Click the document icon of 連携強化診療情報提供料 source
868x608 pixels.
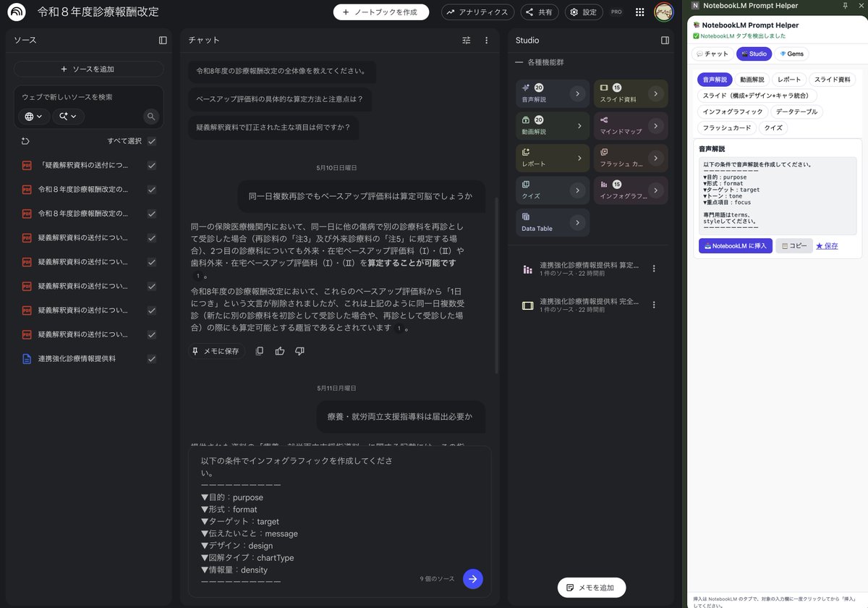(x=27, y=359)
